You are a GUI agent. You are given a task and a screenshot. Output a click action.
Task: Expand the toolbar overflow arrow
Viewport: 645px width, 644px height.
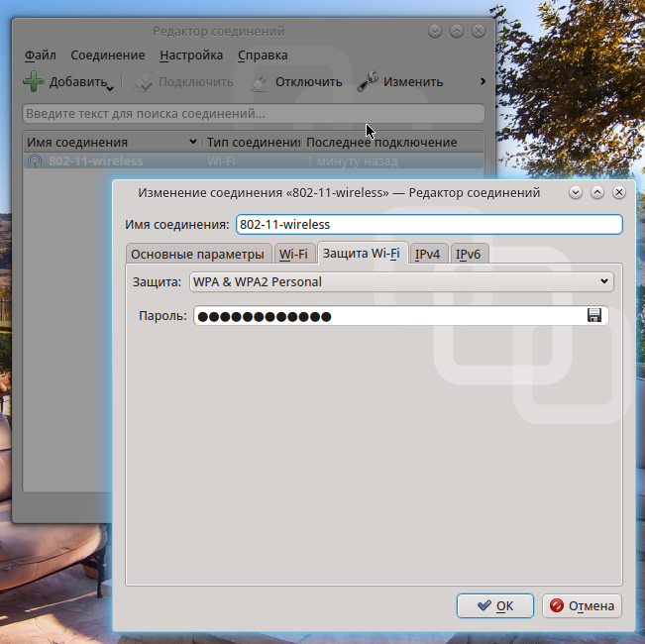tap(483, 81)
